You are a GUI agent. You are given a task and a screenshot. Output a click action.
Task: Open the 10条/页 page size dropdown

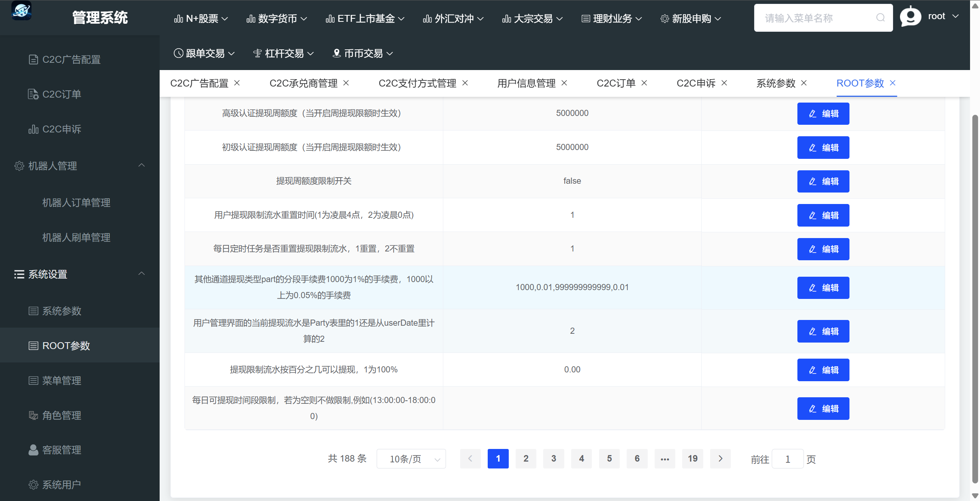[411, 459]
